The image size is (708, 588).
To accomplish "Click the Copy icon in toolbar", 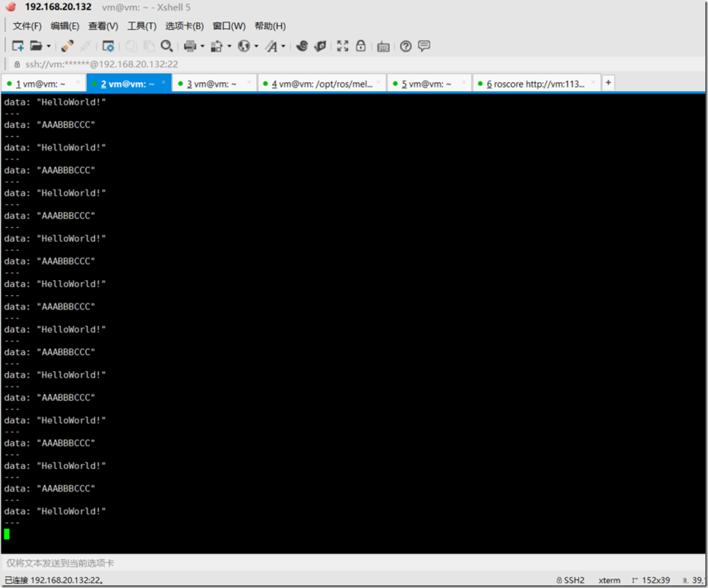I will [x=131, y=46].
